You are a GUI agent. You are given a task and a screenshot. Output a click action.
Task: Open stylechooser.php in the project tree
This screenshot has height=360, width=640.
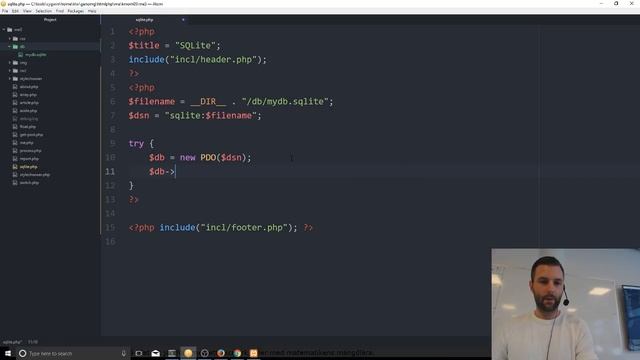tap(35, 175)
